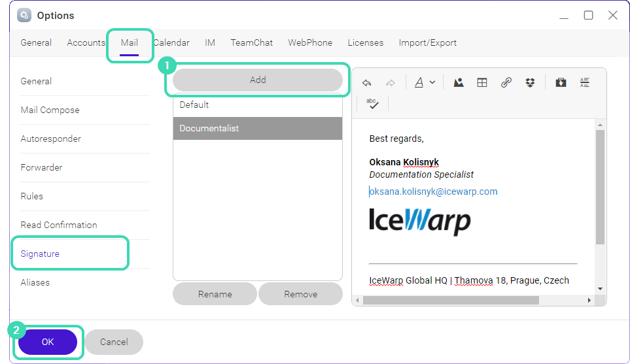Open the Aliases section in sidebar

[x=35, y=282]
